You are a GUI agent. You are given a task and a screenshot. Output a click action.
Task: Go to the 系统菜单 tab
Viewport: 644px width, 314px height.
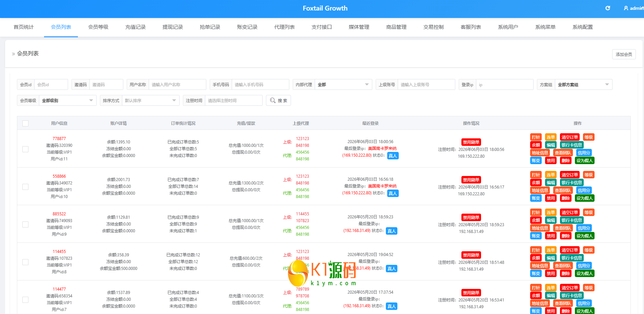click(x=545, y=27)
